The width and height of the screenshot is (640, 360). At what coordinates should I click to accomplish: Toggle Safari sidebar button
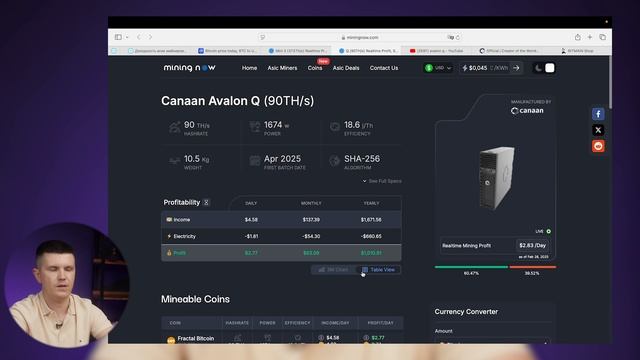[x=118, y=37]
